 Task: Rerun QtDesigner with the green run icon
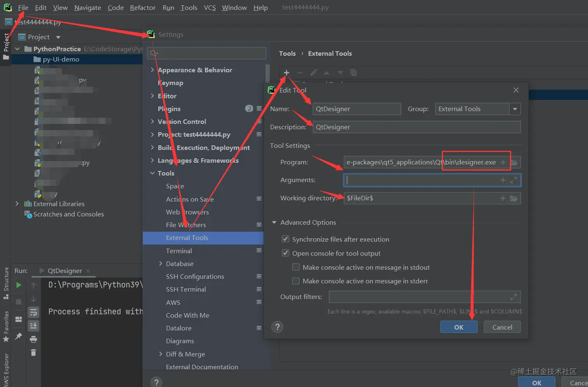18,285
